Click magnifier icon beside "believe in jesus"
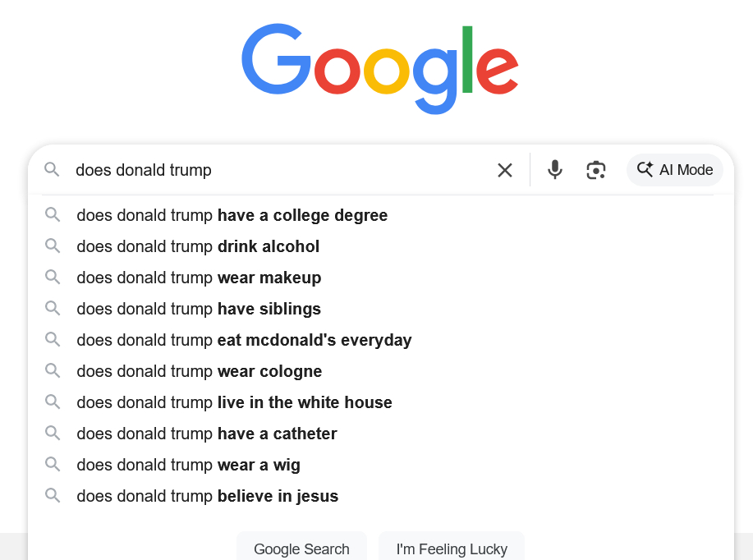Screen dimensions: 753x560 click(53, 496)
